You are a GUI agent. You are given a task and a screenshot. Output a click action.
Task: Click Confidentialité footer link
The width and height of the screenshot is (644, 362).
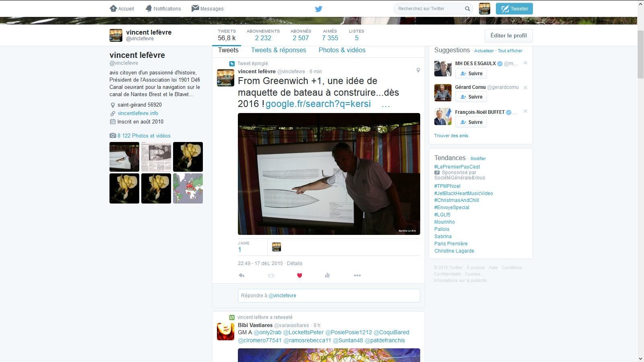tap(447, 274)
